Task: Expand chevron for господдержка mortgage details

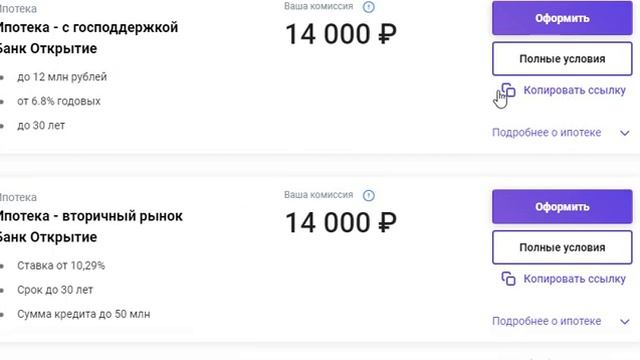Action: click(624, 133)
